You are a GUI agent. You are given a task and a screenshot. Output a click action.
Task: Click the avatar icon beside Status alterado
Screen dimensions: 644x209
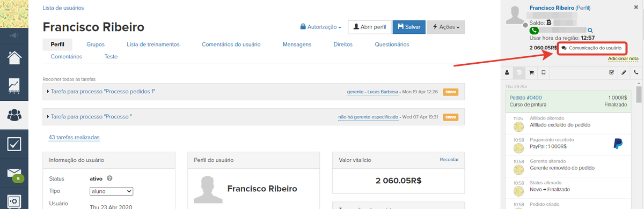[x=518, y=191]
